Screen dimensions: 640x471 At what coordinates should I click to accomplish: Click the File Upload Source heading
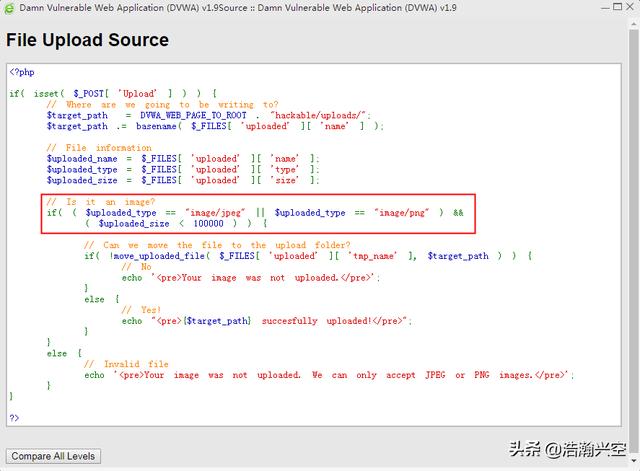(x=87, y=40)
